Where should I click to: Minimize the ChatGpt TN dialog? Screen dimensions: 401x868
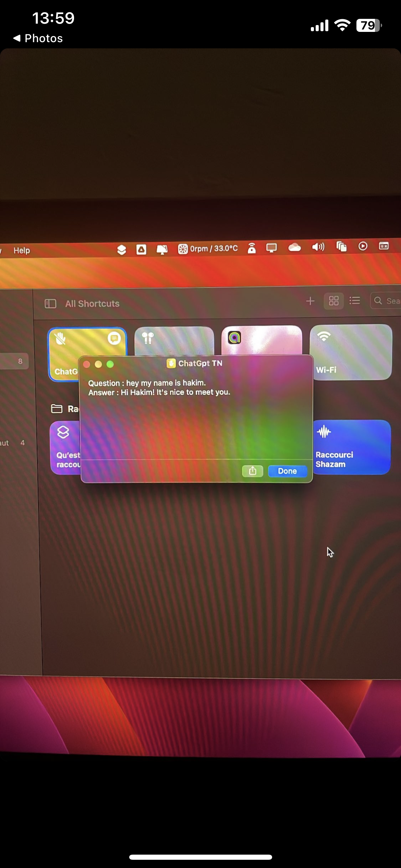click(x=98, y=364)
